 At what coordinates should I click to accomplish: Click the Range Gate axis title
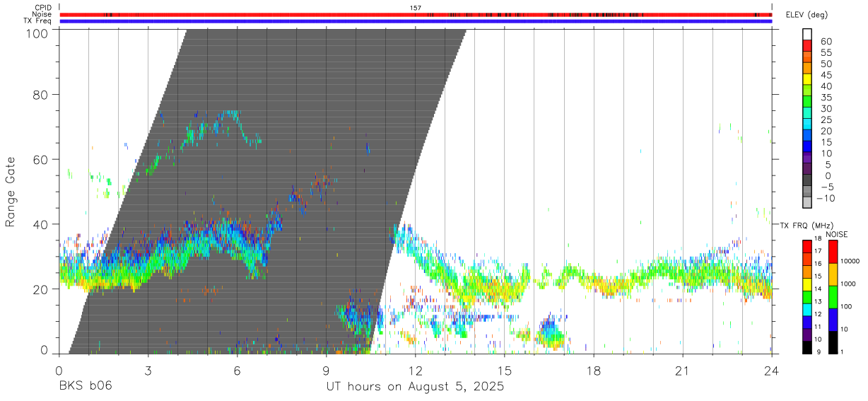[11, 192]
